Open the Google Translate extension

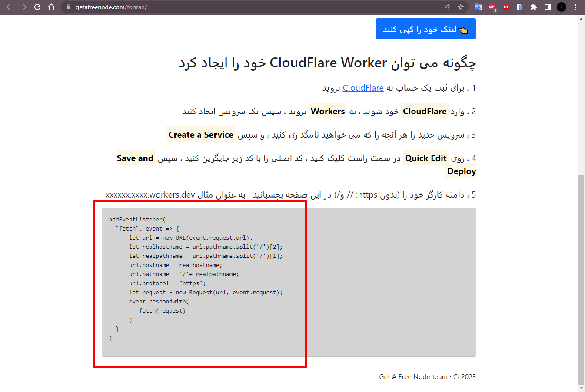(478, 7)
